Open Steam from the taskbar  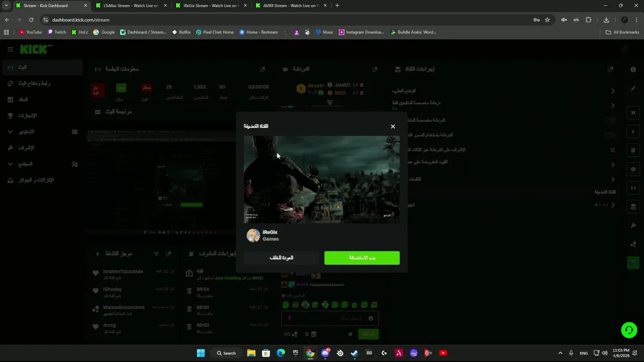point(355,353)
